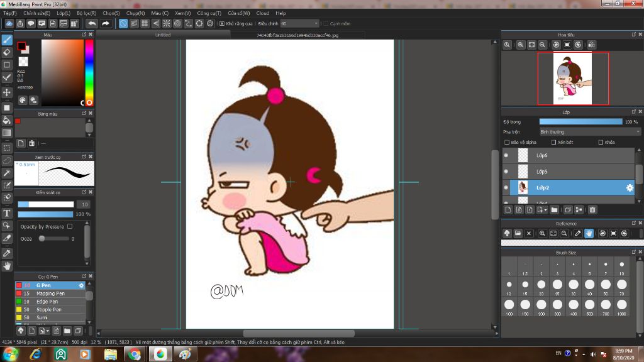Click the brush size value field 10
644x362 pixels.
tap(85, 204)
